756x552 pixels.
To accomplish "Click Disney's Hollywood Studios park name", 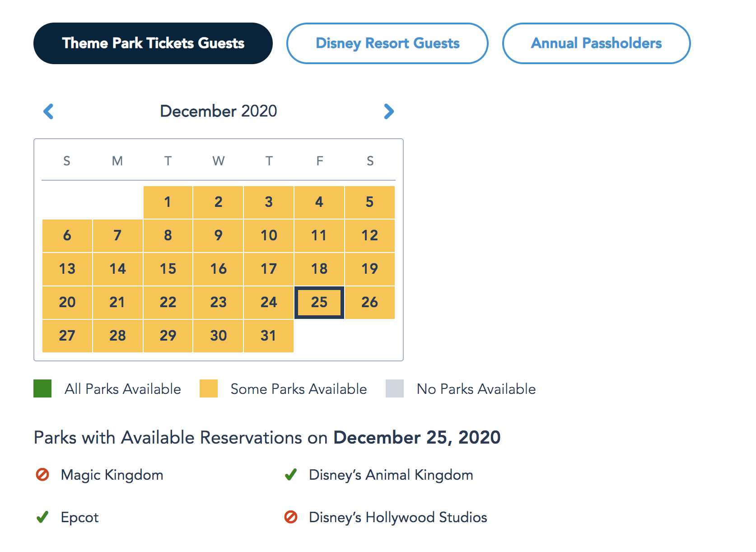I will 398,517.
